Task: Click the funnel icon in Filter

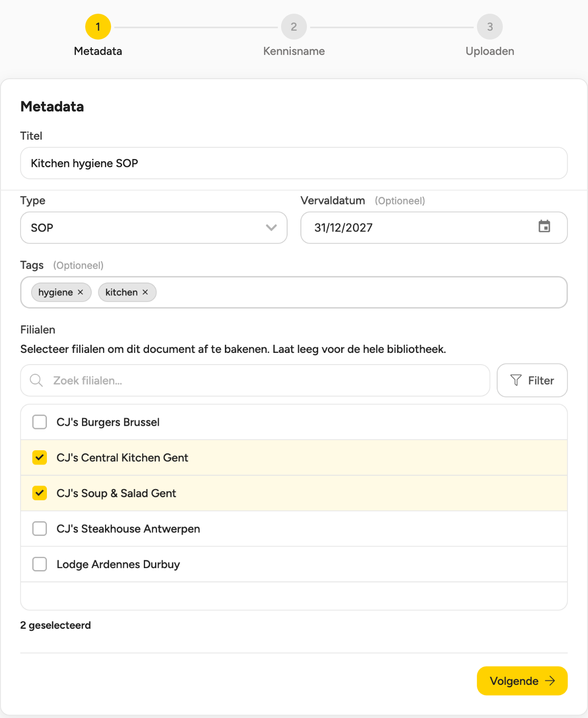Action: [x=516, y=380]
